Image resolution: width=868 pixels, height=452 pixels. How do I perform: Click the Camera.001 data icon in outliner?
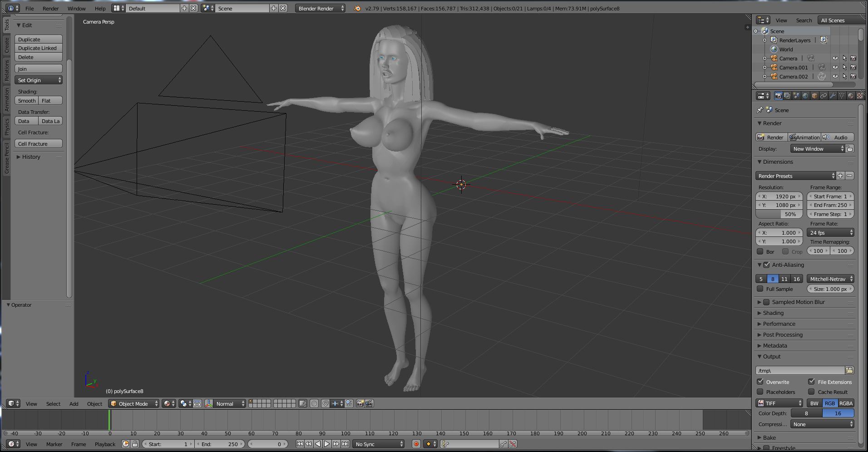click(x=822, y=67)
